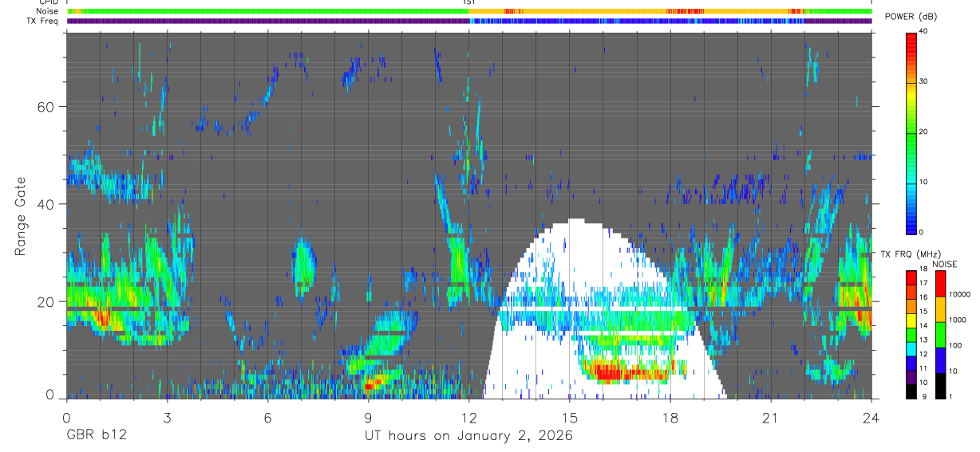Click the 1 label on NOISE scale

click(x=950, y=396)
